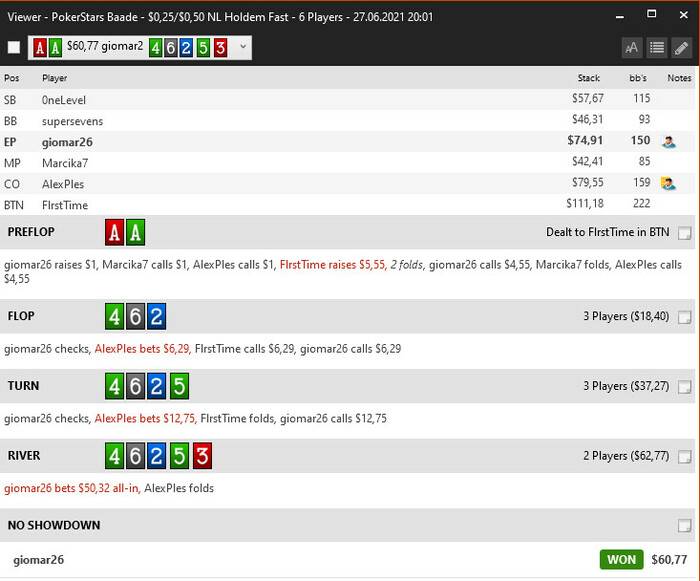Click the 4 card in FLOP row
Image resolution: width=700 pixels, height=581 pixels.
(x=114, y=316)
